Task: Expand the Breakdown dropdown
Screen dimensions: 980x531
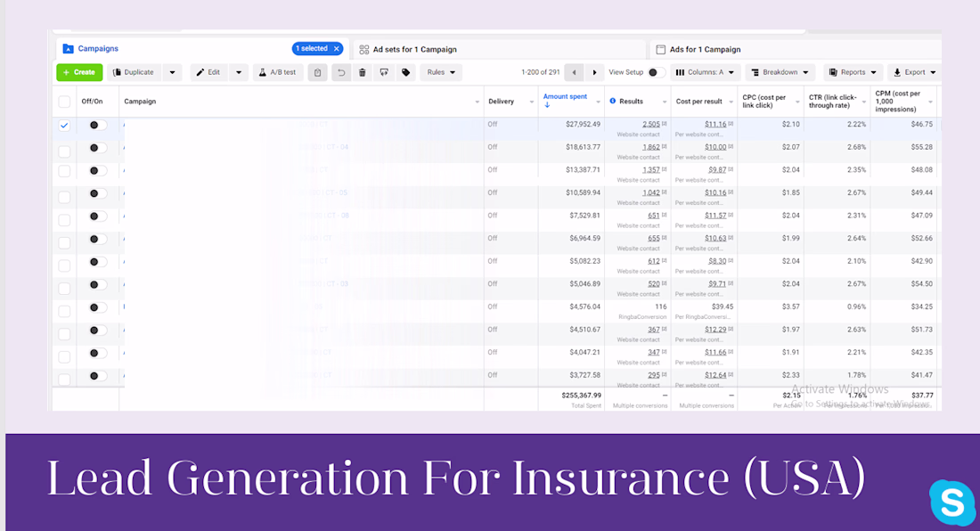Action: 780,72
